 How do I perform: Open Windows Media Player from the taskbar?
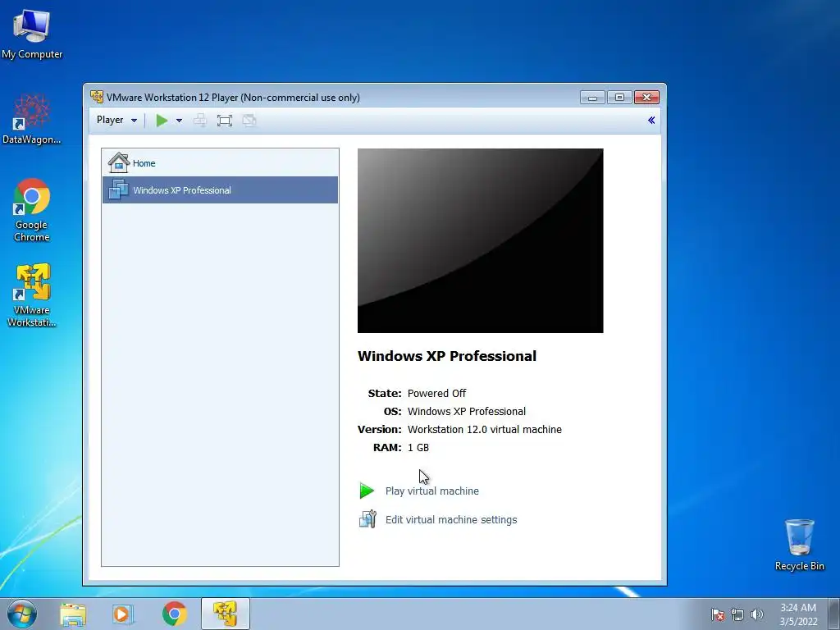pyautogui.click(x=123, y=614)
